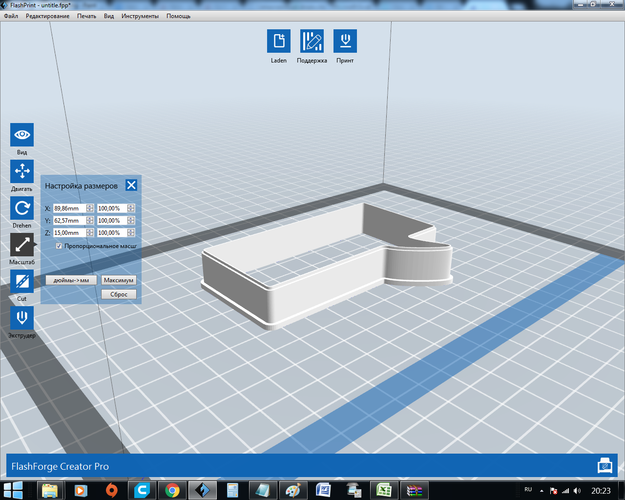Select the Cut tool
Screen dimensions: 625x500
click(x=22, y=281)
